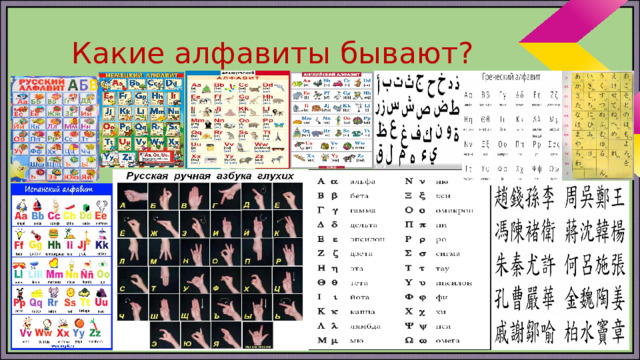Screen dimensions: 640x360
Task: Click the "дельта" row in Greek table
Action: [348, 225]
